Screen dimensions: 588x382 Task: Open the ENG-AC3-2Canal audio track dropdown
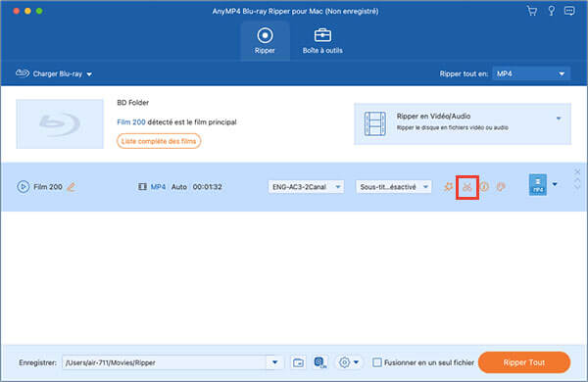click(306, 187)
